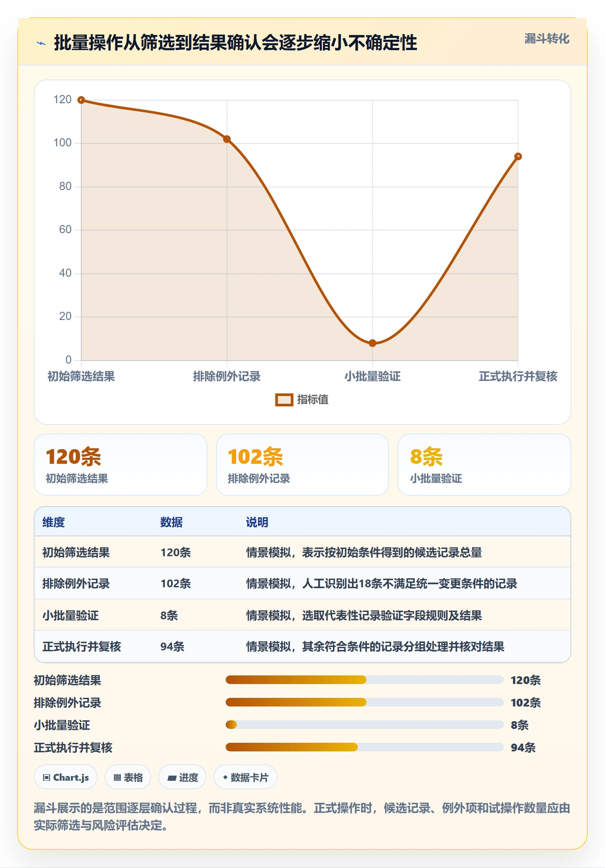Open the 120条 初始筛选结果 data card

point(121,465)
